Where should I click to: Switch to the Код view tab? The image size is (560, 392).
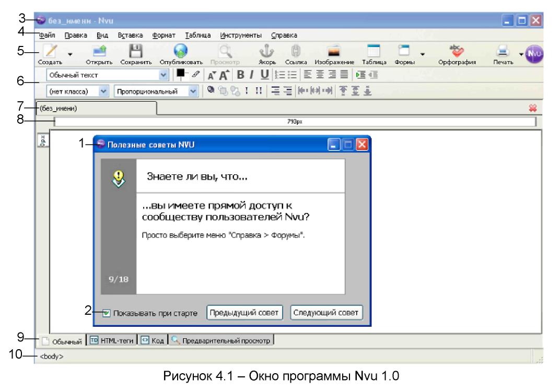tap(152, 341)
